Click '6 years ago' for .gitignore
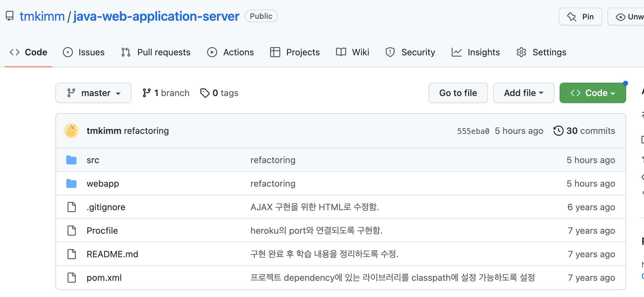Screen dimensions: 644x297 591,207
